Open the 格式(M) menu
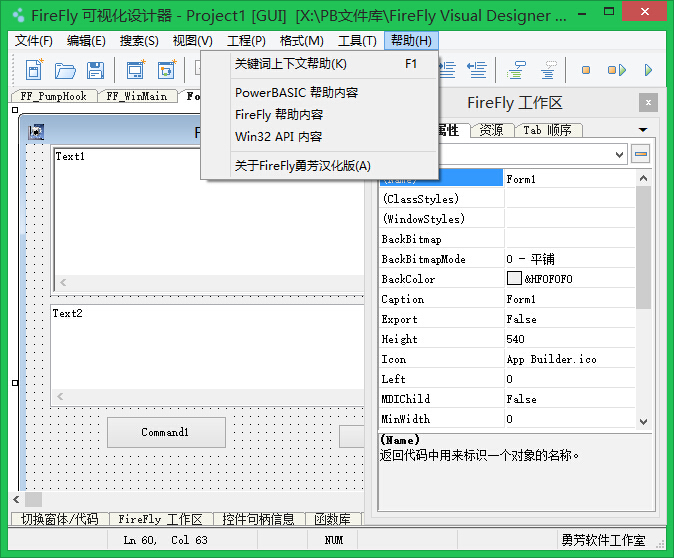The height and width of the screenshot is (558, 674). [x=301, y=41]
